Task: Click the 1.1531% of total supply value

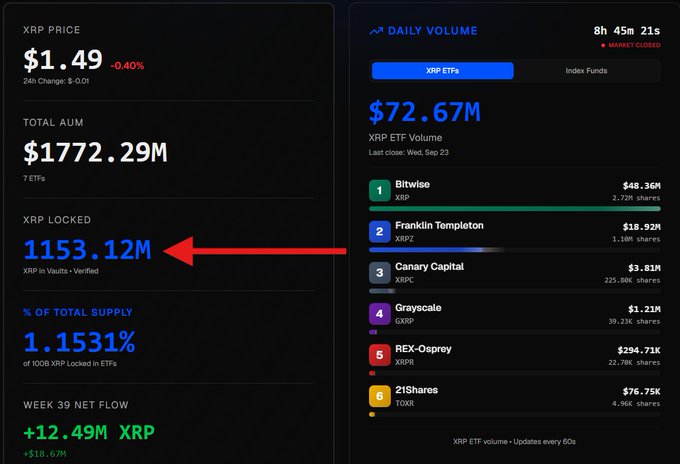Action: coord(79,342)
